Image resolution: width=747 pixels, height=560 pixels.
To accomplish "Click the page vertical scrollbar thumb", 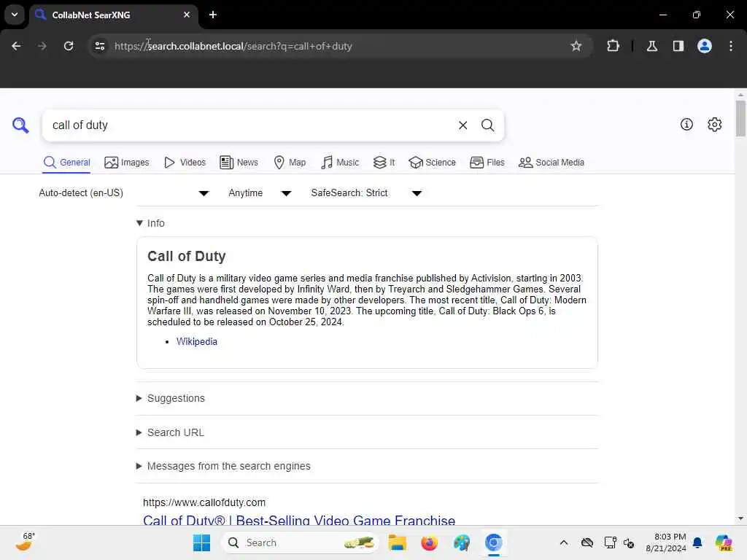I will point(740,118).
